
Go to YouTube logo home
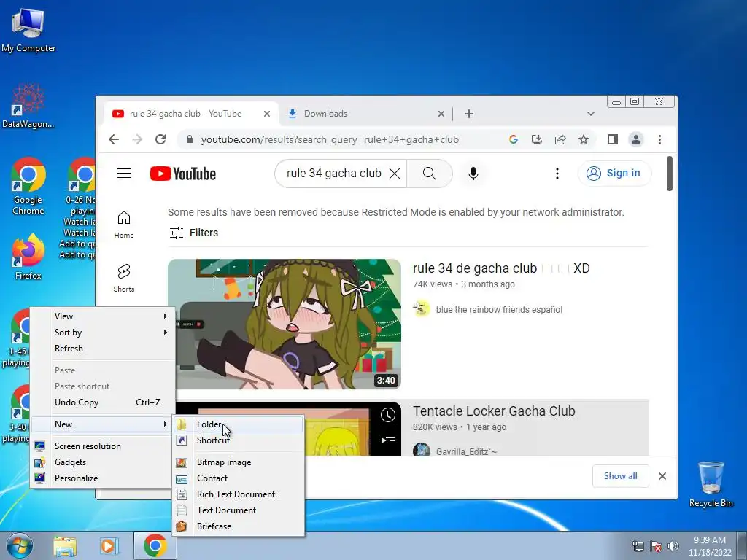183,174
